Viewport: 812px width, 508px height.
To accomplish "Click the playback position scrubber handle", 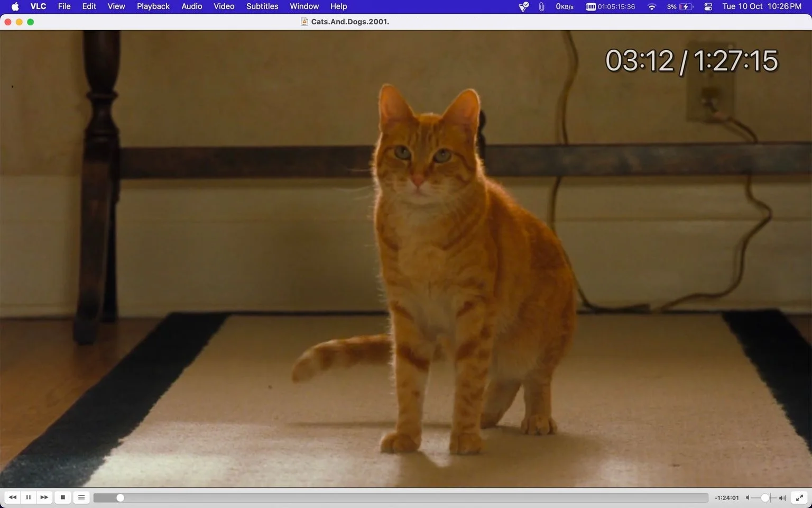I will 120,498.
